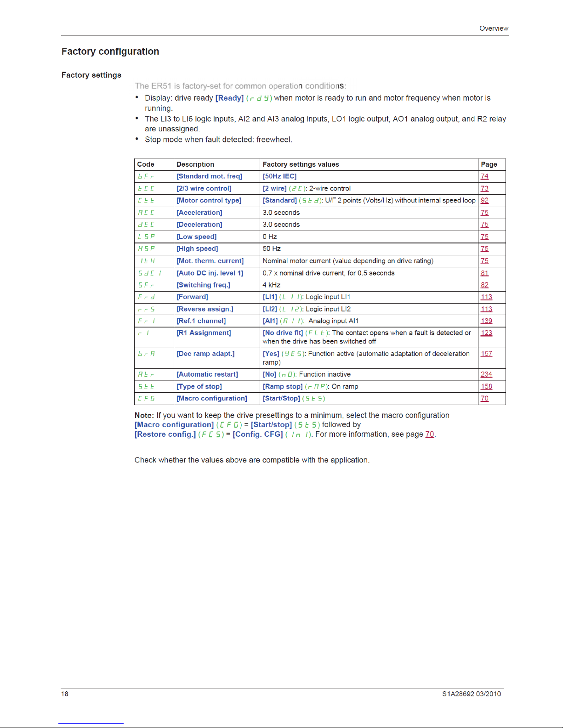563x728 pixels.
Task: Select the "Factory settings values" column header
Action: tap(301, 164)
